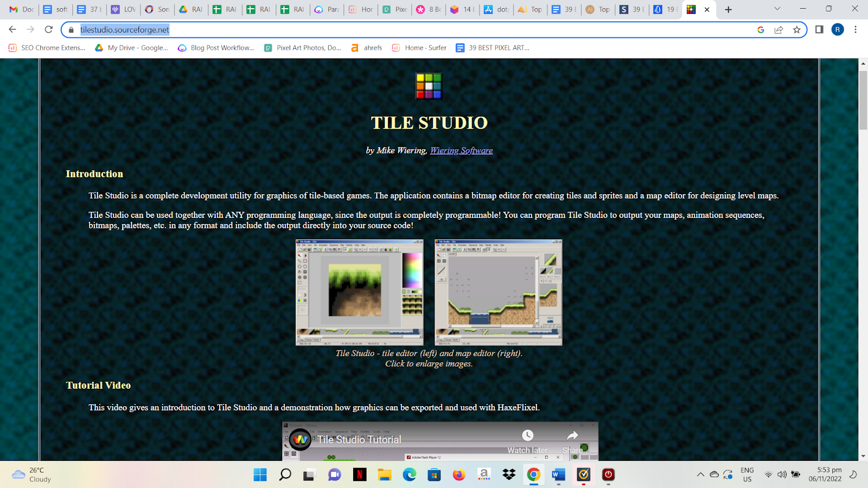Show hidden system tray icons

(700, 474)
